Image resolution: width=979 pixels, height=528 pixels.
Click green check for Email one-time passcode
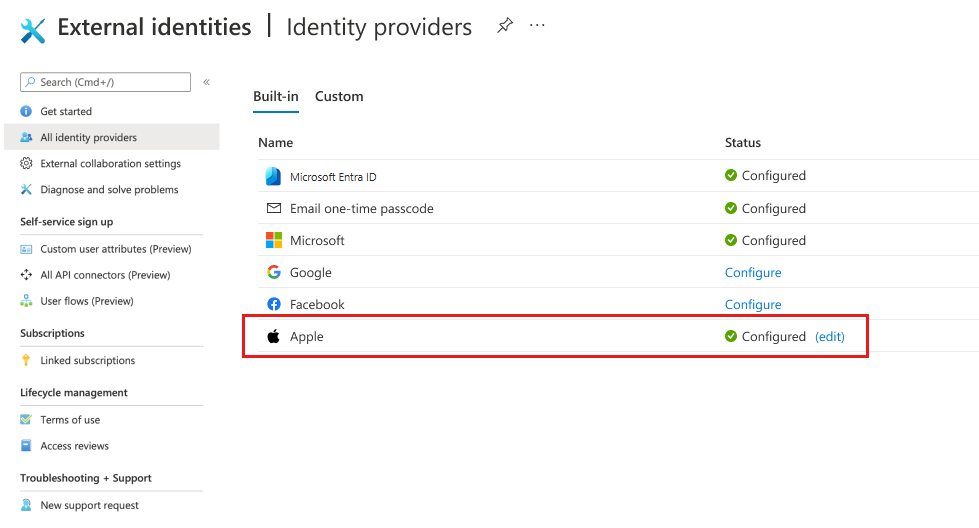[x=731, y=208]
